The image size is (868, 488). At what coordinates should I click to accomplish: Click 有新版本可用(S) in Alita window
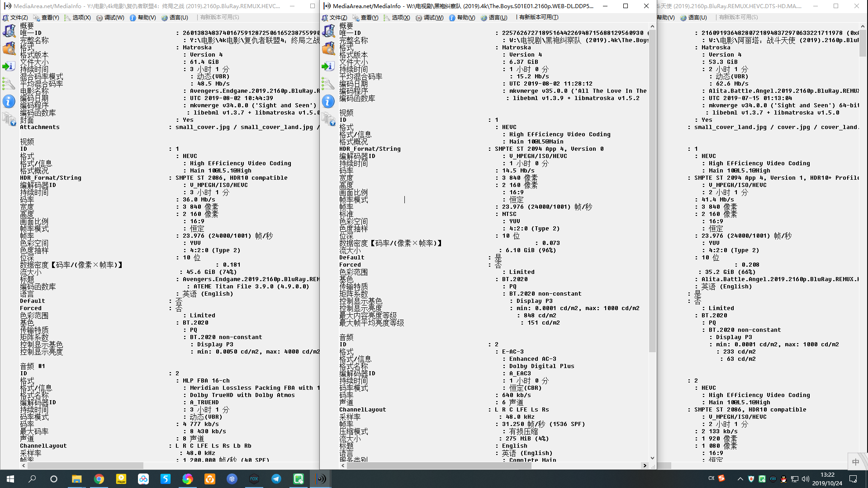click(738, 17)
